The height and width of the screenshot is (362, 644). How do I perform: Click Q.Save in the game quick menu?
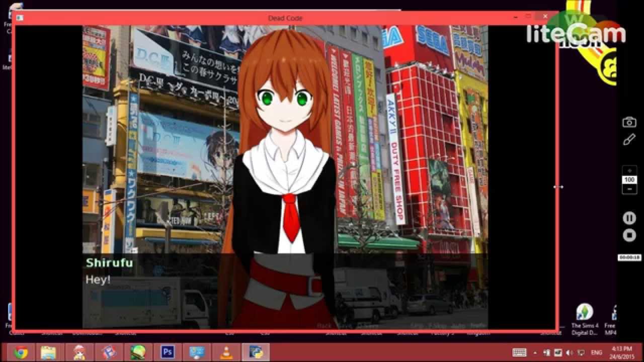pos(367,326)
